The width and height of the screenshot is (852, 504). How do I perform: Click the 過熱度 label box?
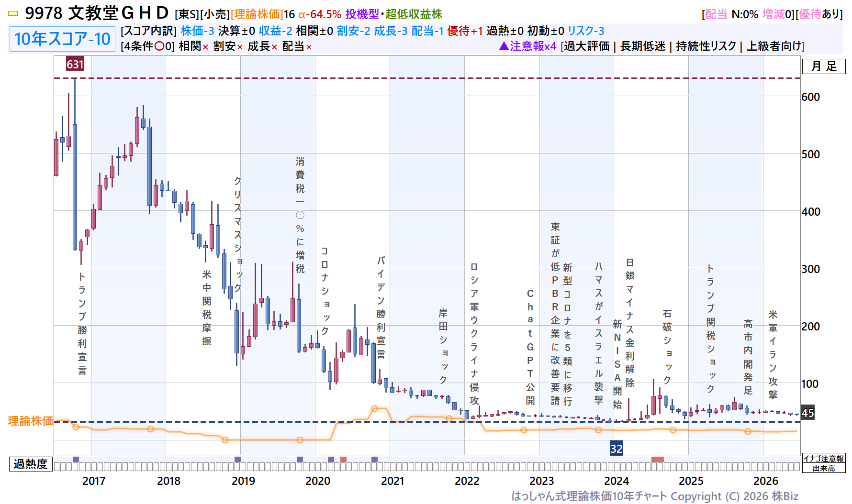coord(31,464)
